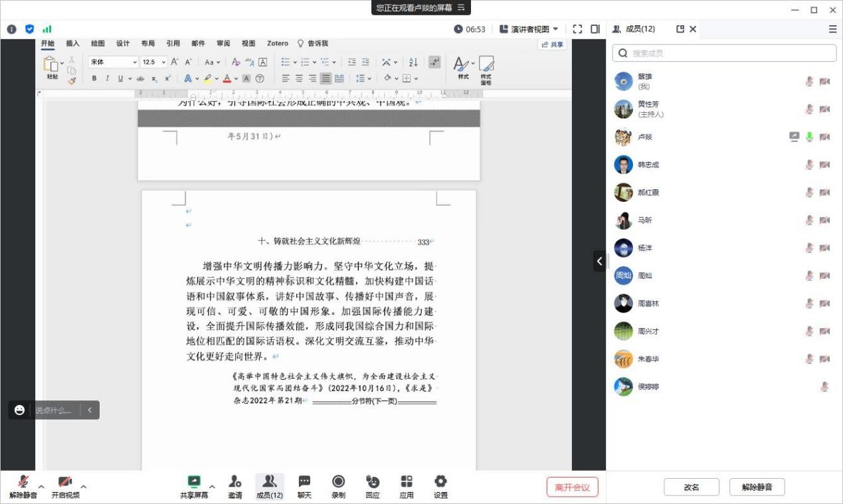This screenshot has width=843, height=504.
Task: Open the invite participants icon
Action: 234,482
